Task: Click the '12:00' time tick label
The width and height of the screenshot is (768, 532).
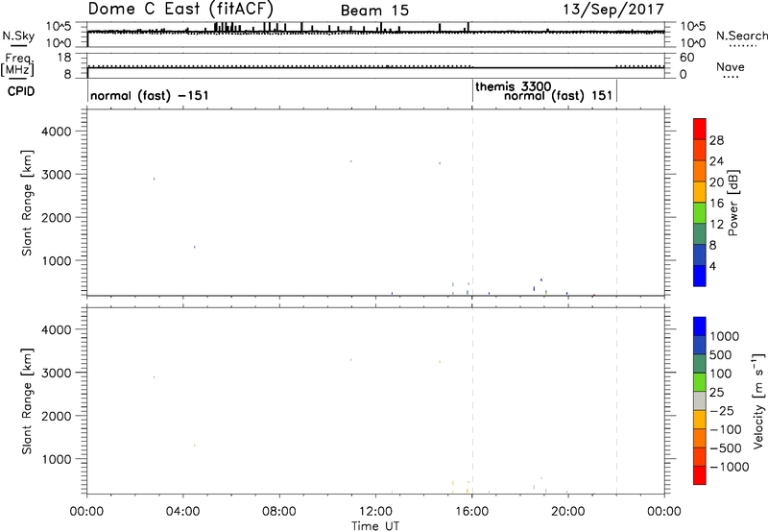Action: [x=375, y=512]
